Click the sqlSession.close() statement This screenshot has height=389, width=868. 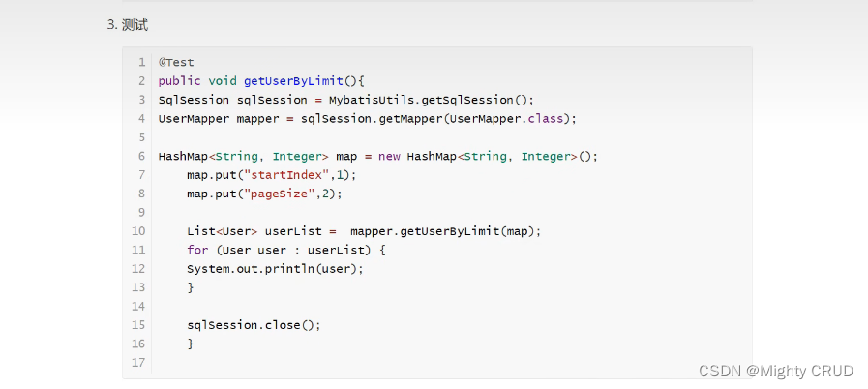coord(253,325)
